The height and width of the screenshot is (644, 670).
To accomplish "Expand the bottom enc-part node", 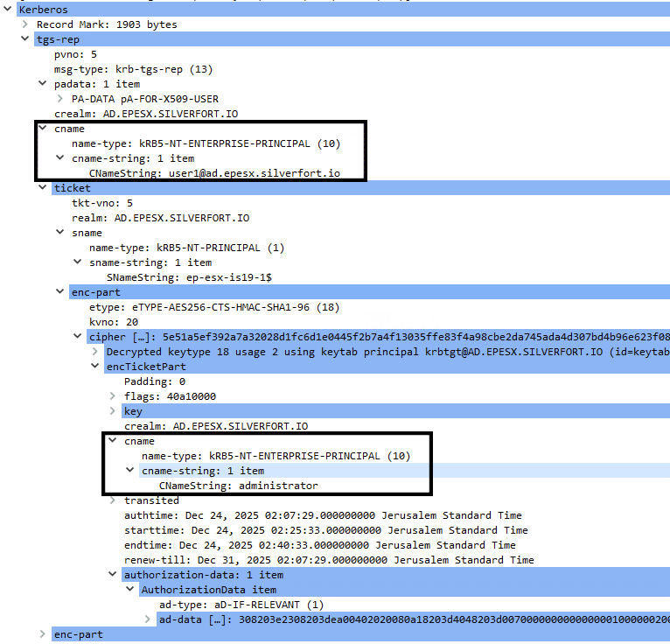I will (43, 633).
